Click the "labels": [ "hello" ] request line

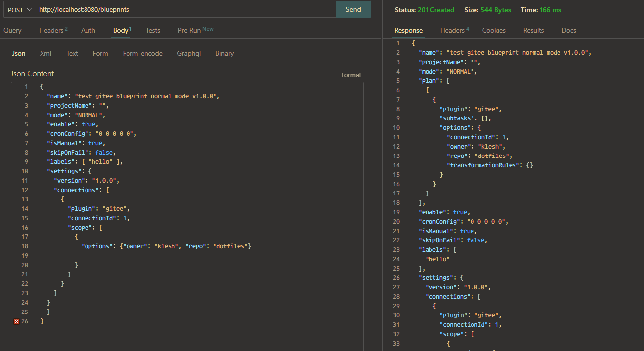85,162
